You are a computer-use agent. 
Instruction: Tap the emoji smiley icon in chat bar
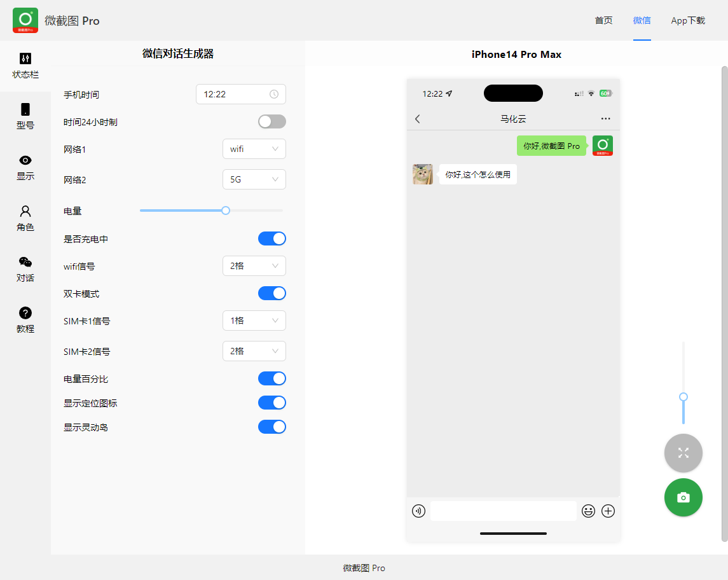tap(588, 511)
